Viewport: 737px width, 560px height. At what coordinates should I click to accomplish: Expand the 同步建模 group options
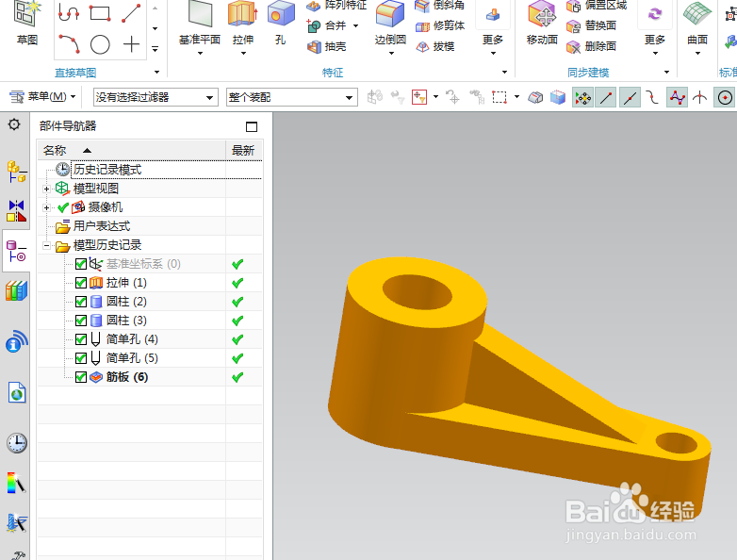[x=666, y=73]
